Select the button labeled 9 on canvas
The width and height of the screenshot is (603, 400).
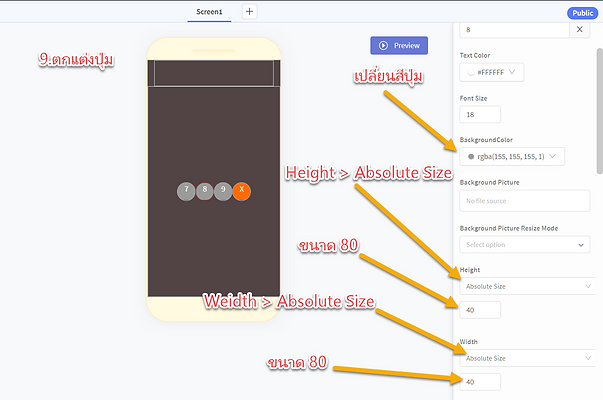pyautogui.click(x=223, y=191)
